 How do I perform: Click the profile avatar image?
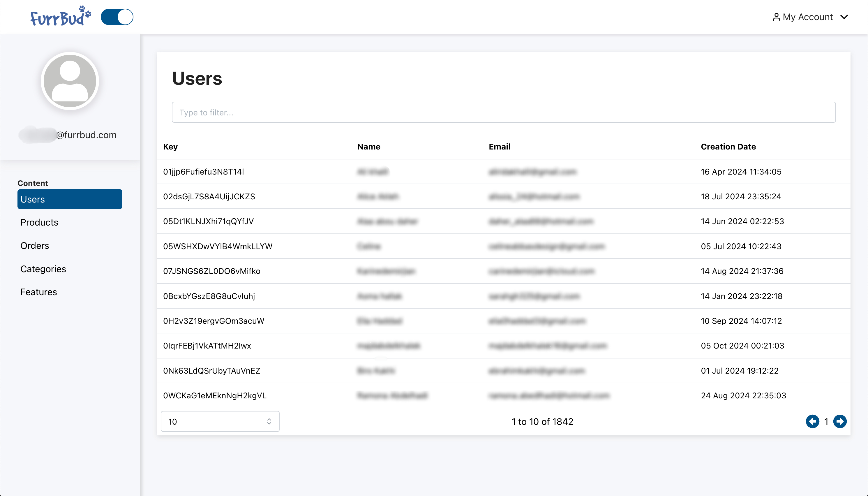tap(70, 81)
